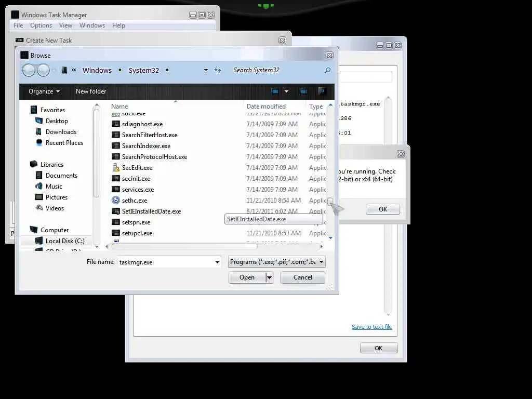Click the navigation pane scrollbar thumb
This screenshot has width=532, height=399.
pos(96,153)
